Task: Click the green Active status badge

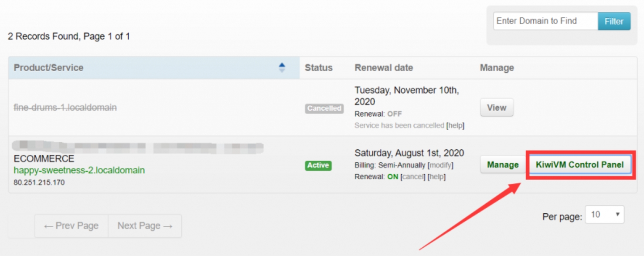Action: (x=318, y=165)
